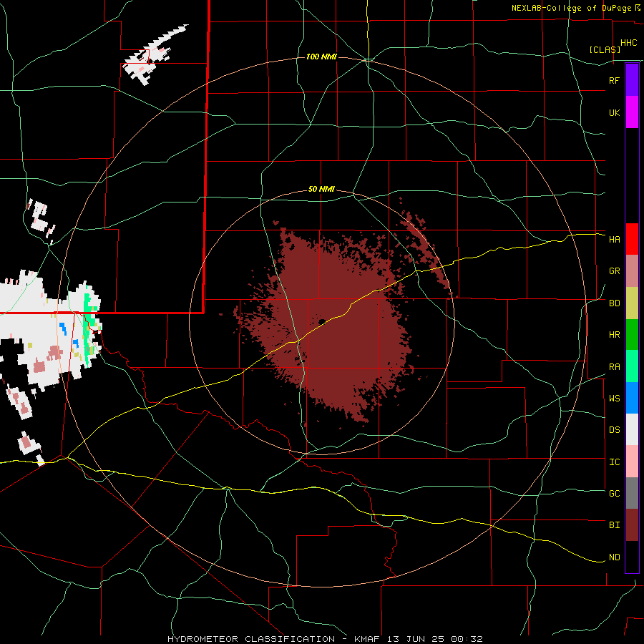
Task: Click the green HR legend swatch
Action: pos(632,335)
